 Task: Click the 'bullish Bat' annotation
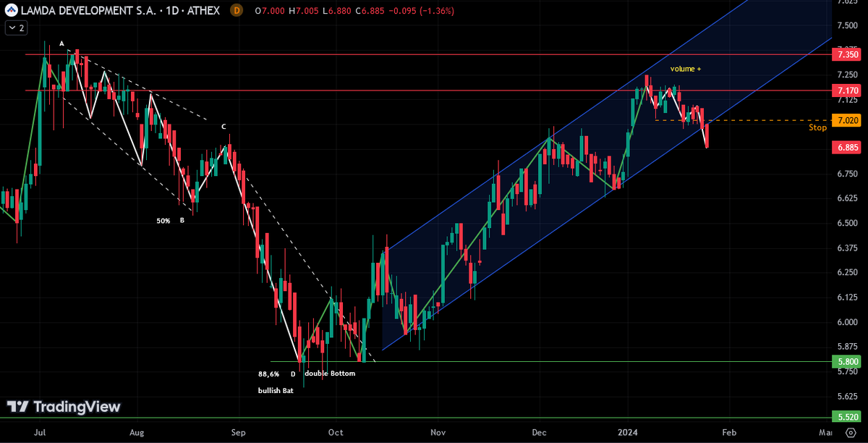coord(276,391)
